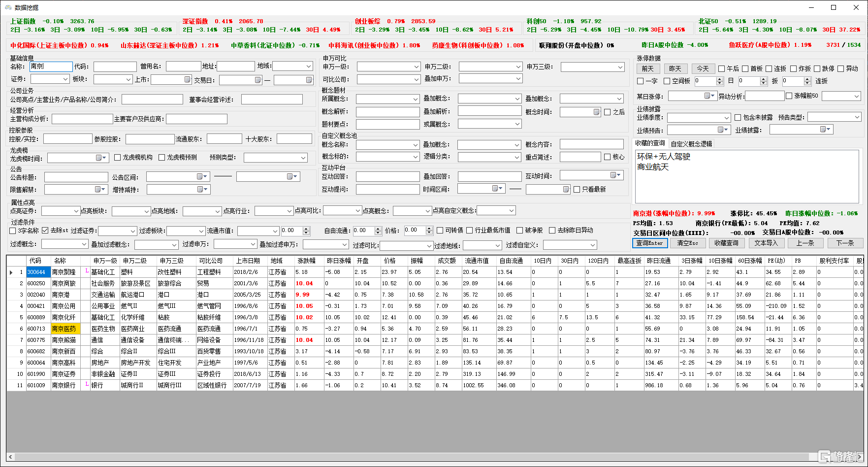Tick the 午后 checkbox
Viewport: 868px width, 467px height.
tap(721, 69)
